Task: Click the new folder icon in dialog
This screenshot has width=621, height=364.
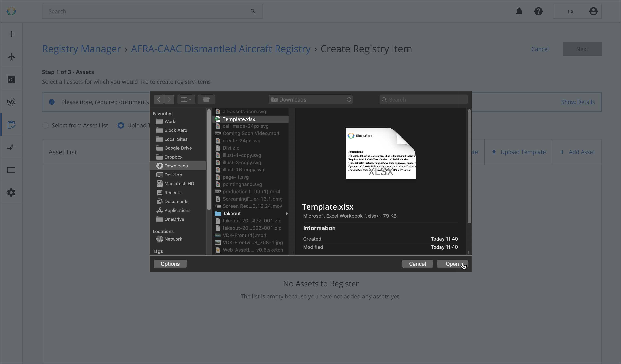Action: coord(207,99)
